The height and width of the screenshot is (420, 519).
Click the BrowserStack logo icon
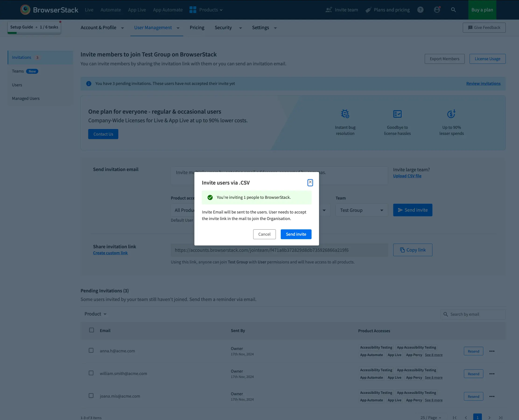click(x=25, y=10)
